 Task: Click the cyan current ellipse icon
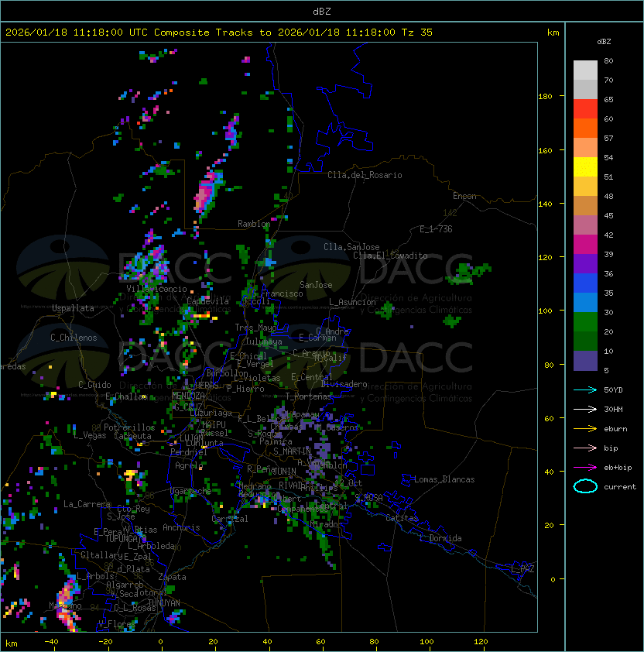tap(585, 486)
